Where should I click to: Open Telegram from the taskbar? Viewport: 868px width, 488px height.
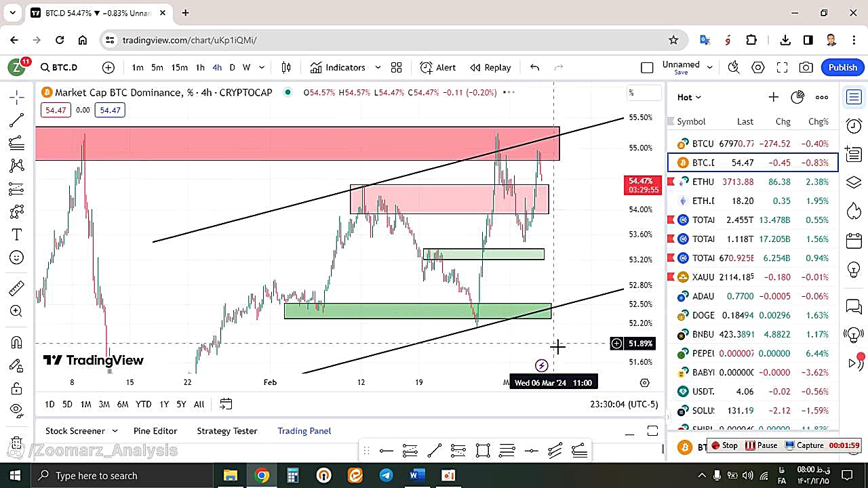[x=386, y=475]
